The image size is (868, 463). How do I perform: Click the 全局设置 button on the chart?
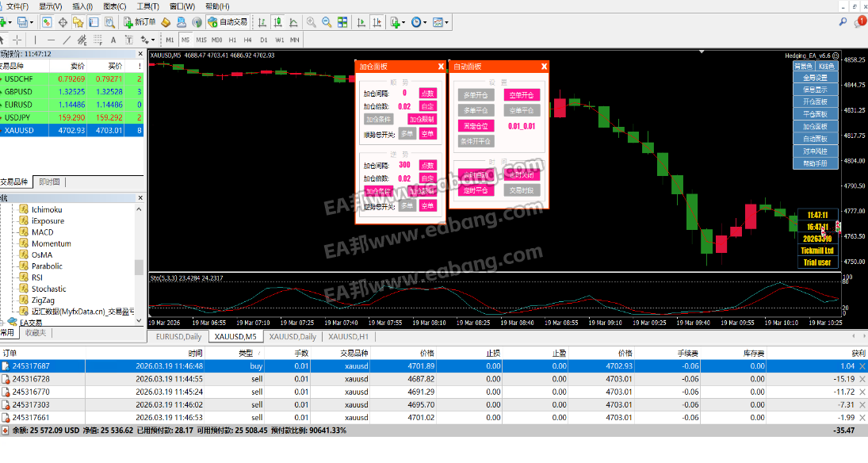815,78
